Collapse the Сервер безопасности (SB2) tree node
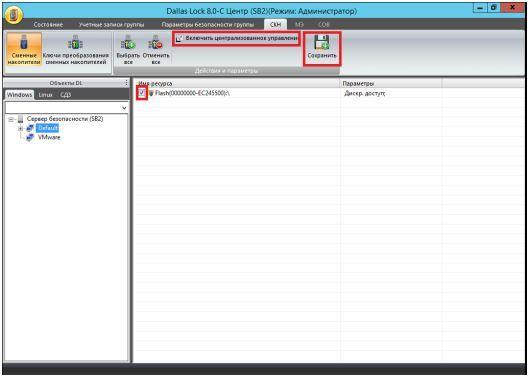The width and height of the screenshot is (530, 378). point(11,119)
